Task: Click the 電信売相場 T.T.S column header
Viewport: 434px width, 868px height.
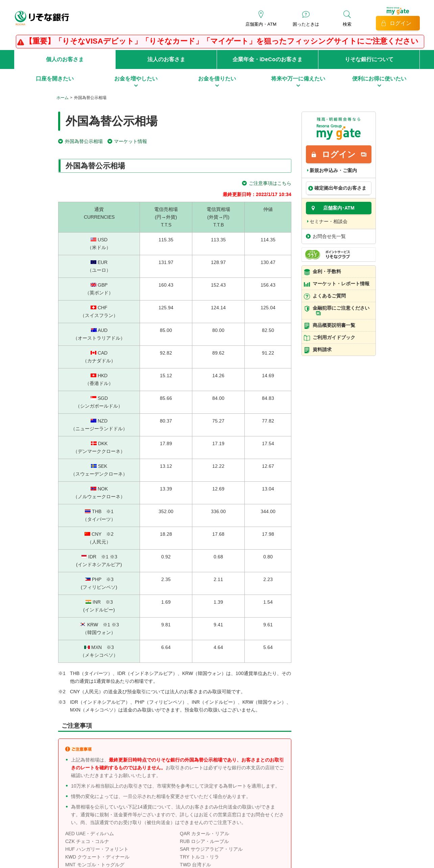Action: [166, 217]
